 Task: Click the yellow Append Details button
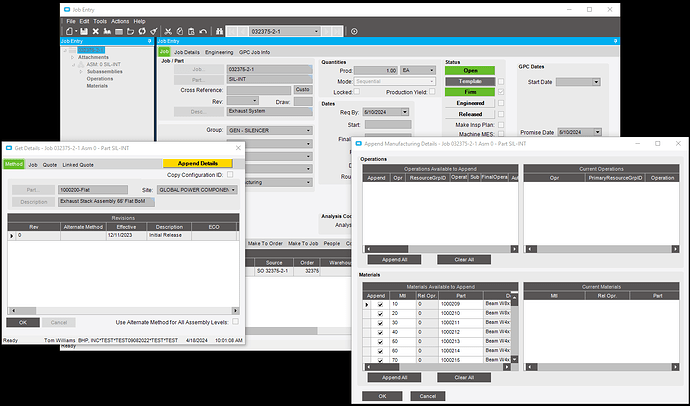(198, 163)
